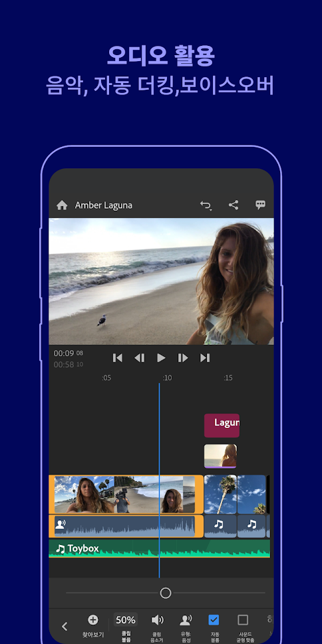Tap the beach video preview
This screenshot has width=322, height=644.
161,281
